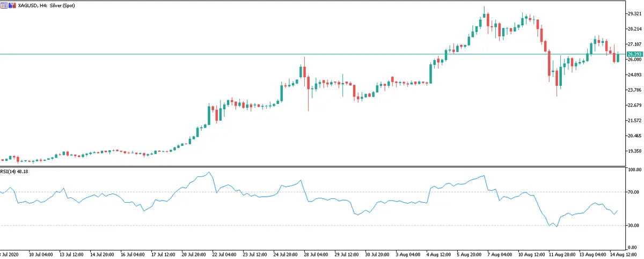This screenshot has width=644, height=259.
Task: Click the 70.00 RSI overbought level label
Action: (x=634, y=191)
